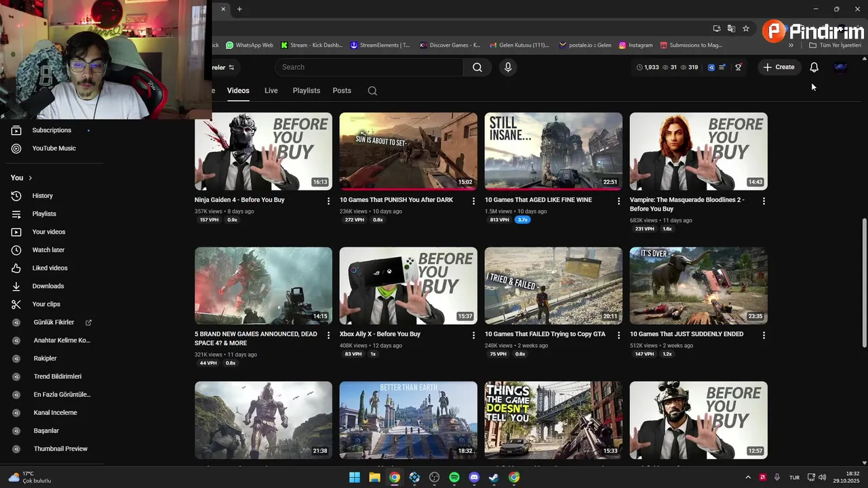Open Kanal İnceleme in sidebar
Screen dimensions: 868x488
(56, 413)
